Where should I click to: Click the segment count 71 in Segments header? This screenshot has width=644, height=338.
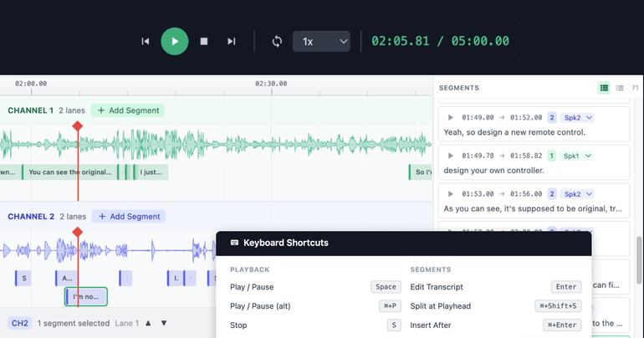click(x=635, y=88)
